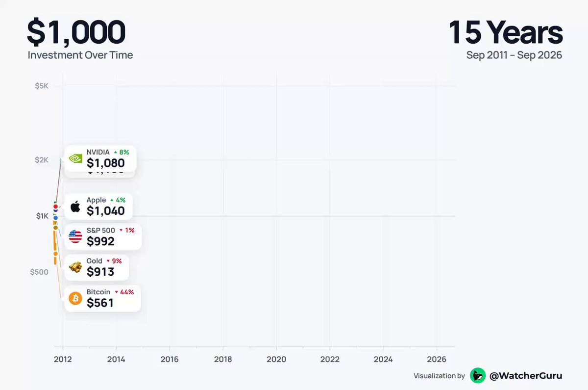The width and height of the screenshot is (588, 390).
Task: Click the WatcherGuru logo icon
Action: [477, 376]
